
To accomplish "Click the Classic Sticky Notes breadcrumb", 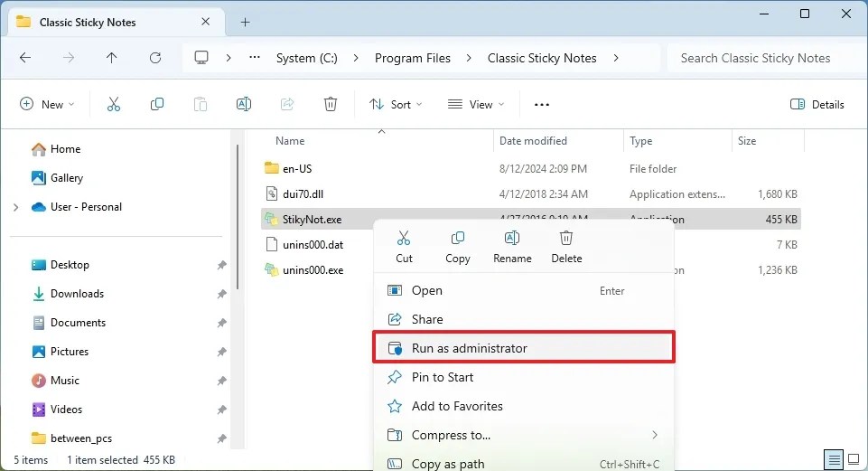I will pyautogui.click(x=542, y=58).
